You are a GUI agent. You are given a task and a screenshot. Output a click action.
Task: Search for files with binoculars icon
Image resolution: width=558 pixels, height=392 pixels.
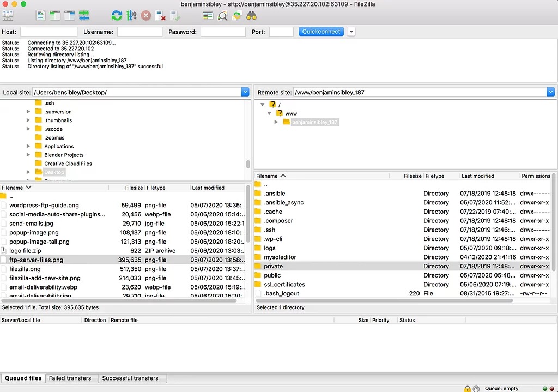251,16
